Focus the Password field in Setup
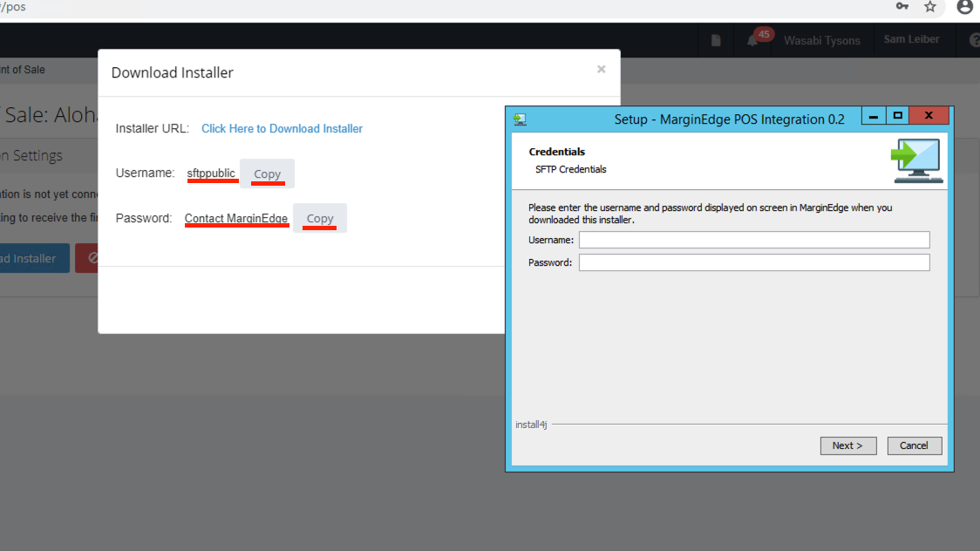This screenshot has height=551, width=980. (754, 262)
